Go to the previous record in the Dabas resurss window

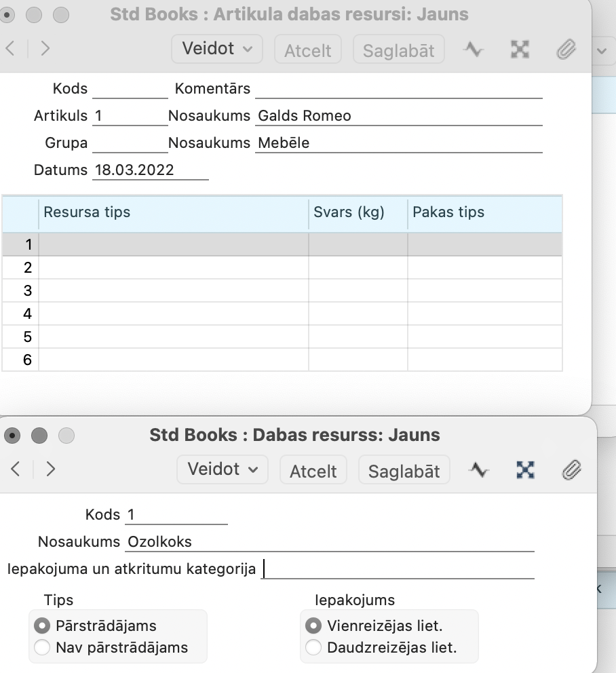(x=16, y=469)
